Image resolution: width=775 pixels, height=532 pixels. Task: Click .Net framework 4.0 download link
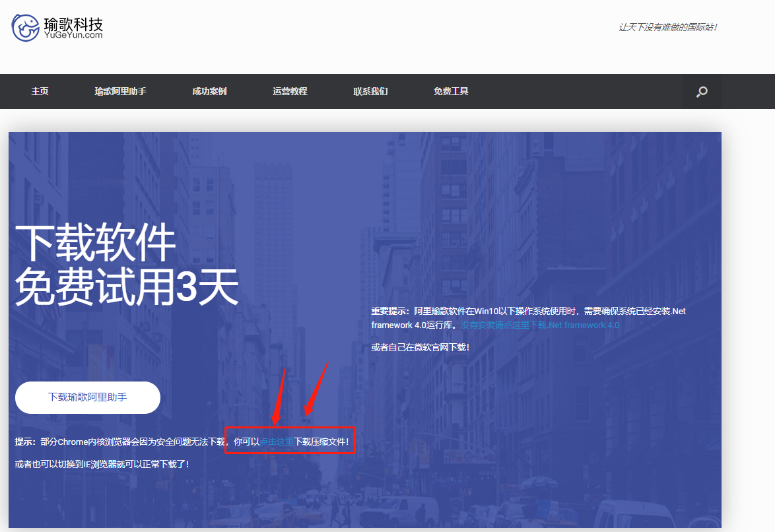(540, 325)
